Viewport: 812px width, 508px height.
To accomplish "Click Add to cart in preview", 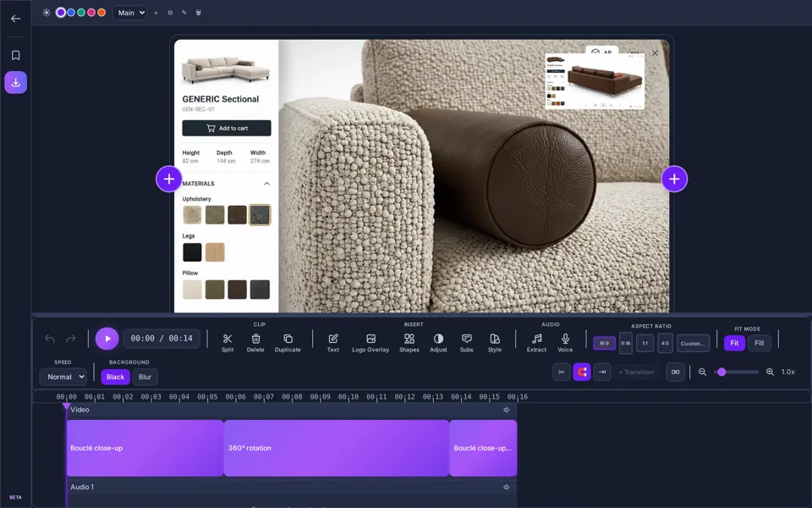I will pyautogui.click(x=227, y=128).
